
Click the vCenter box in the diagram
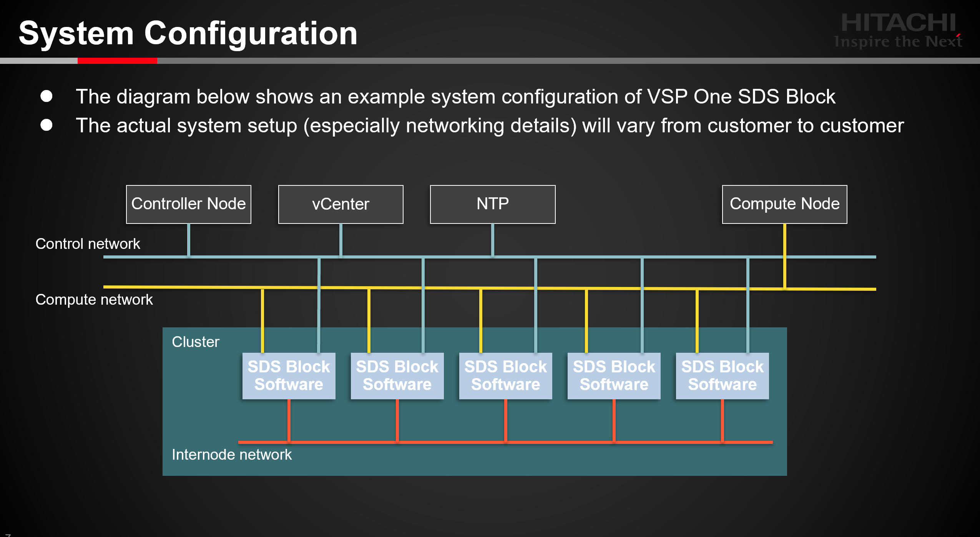[x=341, y=204]
